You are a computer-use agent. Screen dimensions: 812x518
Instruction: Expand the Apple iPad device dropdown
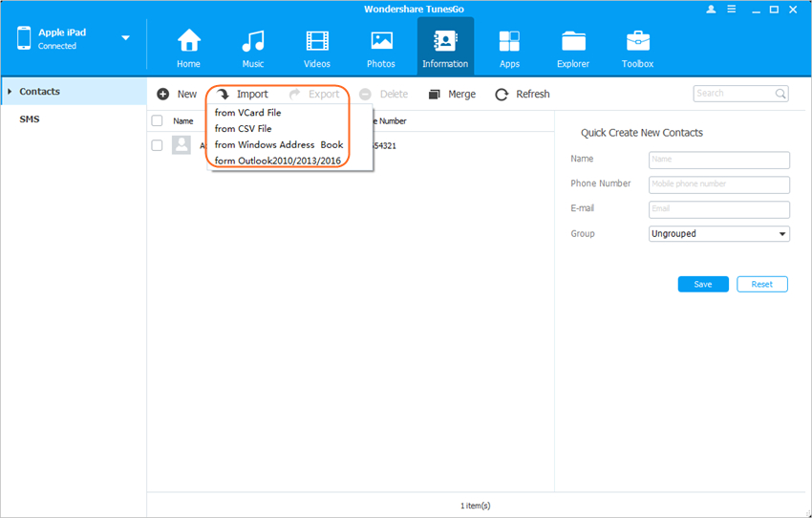(x=125, y=38)
